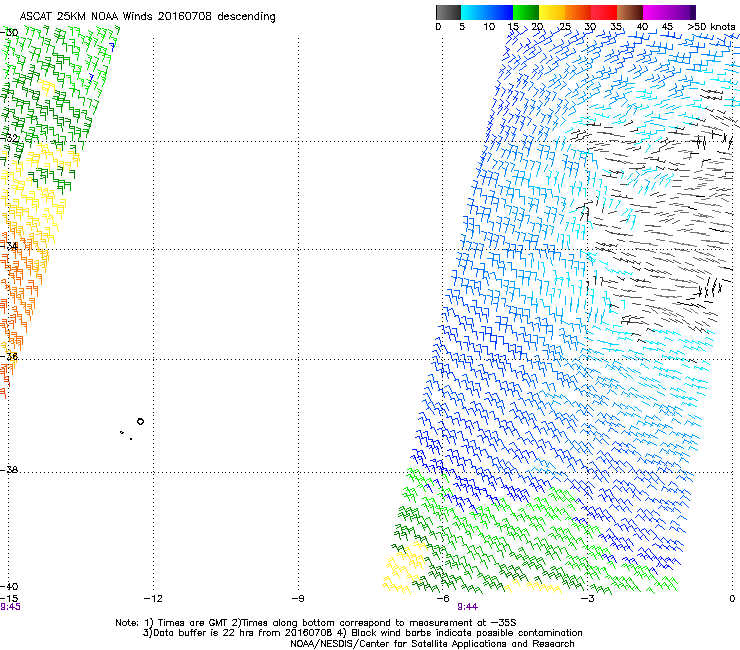Click the small island circle marker near -12 longitude

pyautogui.click(x=140, y=422)
